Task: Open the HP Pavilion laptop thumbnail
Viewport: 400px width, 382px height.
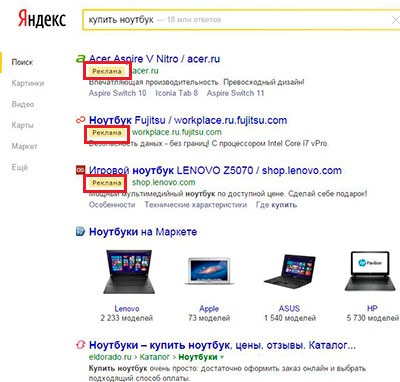Action: 372,271
